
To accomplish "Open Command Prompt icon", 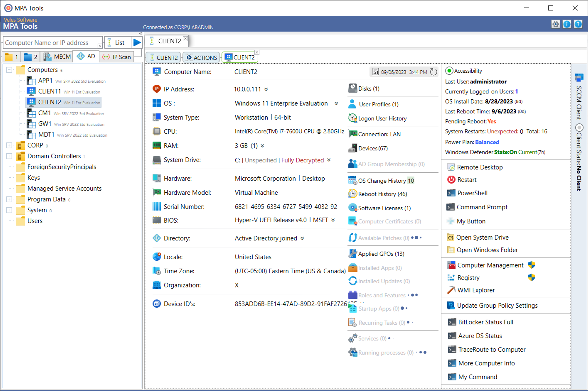I will 450,207.
